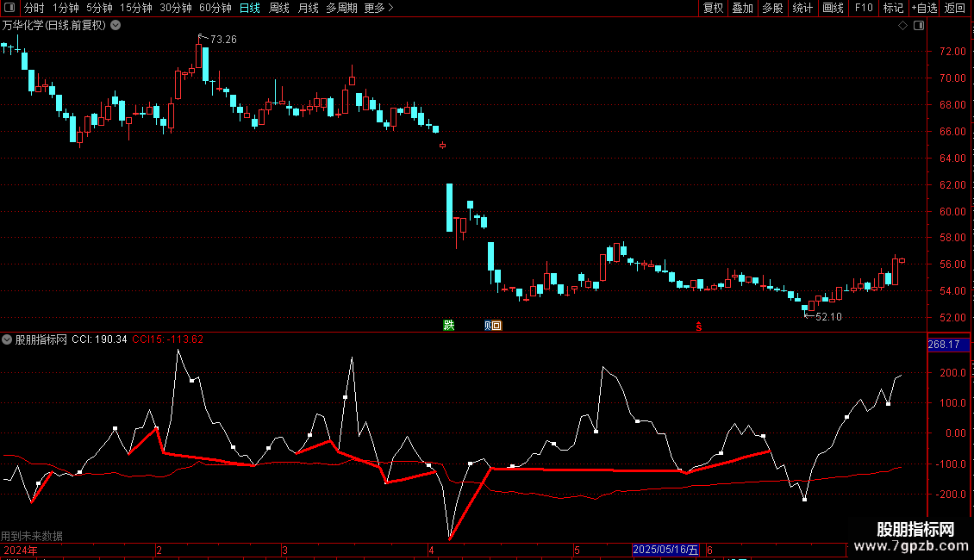974x560 pixels.
Task: Toggle the left sidebar panel icon
Action: (9, 8)
